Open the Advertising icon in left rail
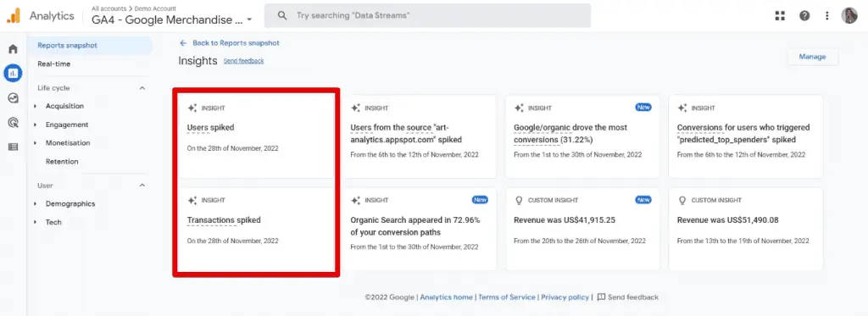The width and height of the screenshot is (868, 316). tap(13, 122)
